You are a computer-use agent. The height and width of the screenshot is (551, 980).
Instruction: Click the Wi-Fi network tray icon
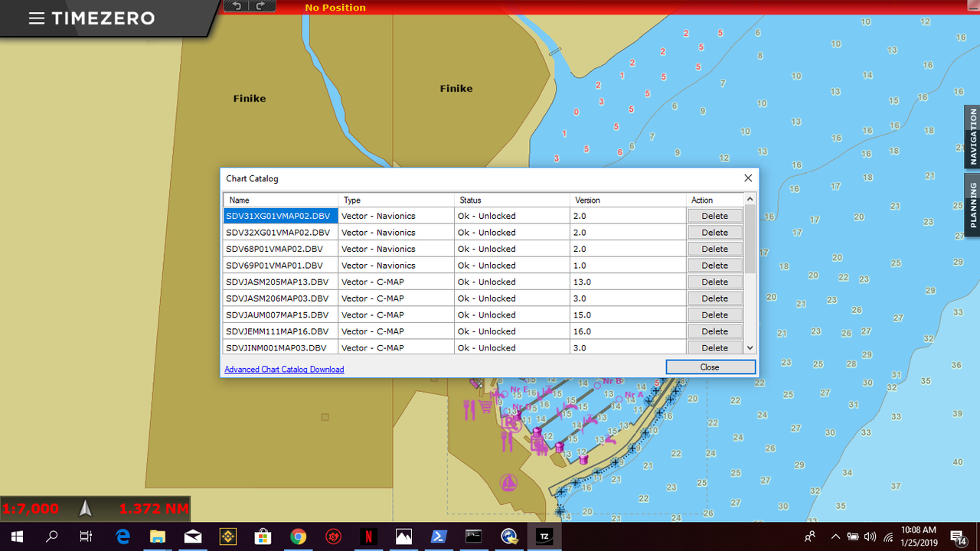(x=888, y=537)
